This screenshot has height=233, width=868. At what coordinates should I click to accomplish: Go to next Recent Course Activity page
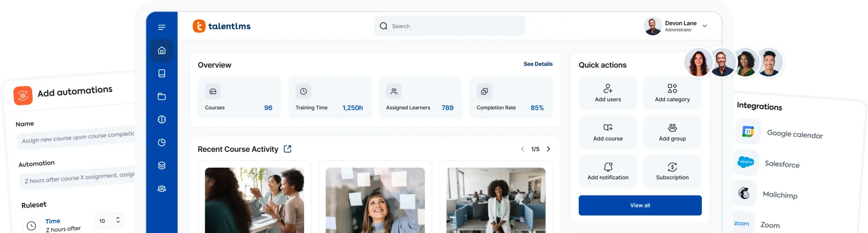[548, 149]
